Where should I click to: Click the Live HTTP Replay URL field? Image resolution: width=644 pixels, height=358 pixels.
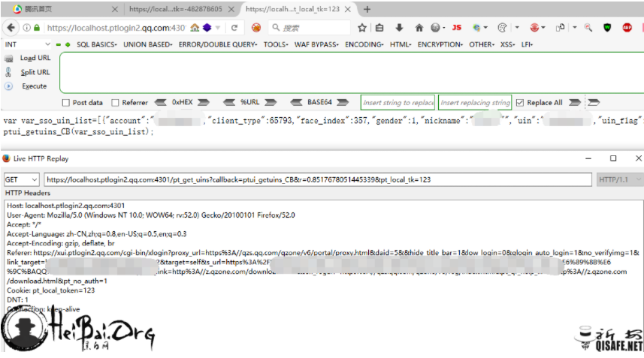click(318, 179)
